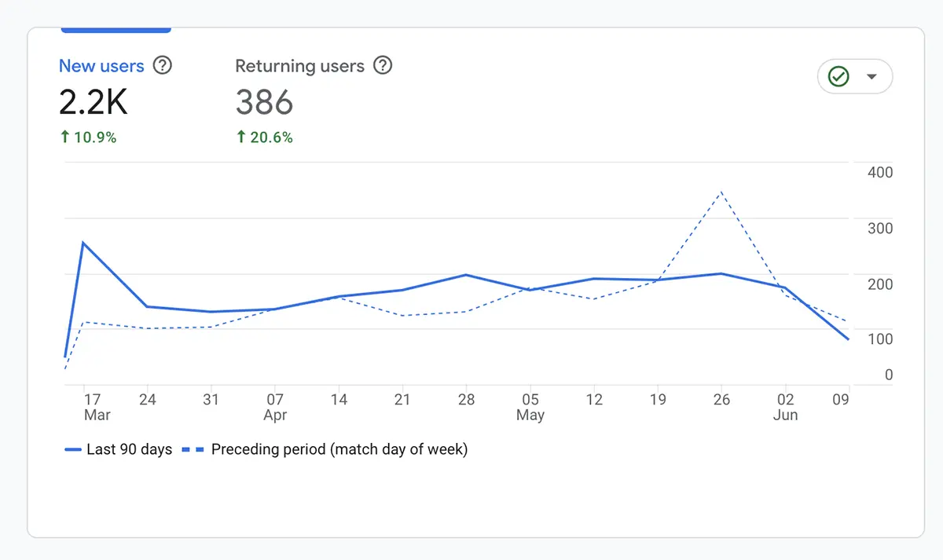Click the blue active tab indicator
This screenshot has height=560, width=943.
[116, 28]
